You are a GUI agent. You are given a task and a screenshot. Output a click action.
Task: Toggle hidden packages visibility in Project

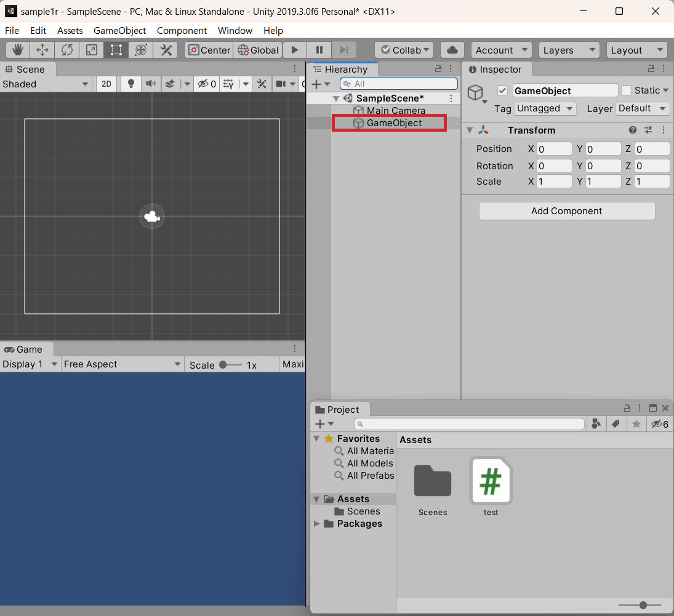coord(659,424)
